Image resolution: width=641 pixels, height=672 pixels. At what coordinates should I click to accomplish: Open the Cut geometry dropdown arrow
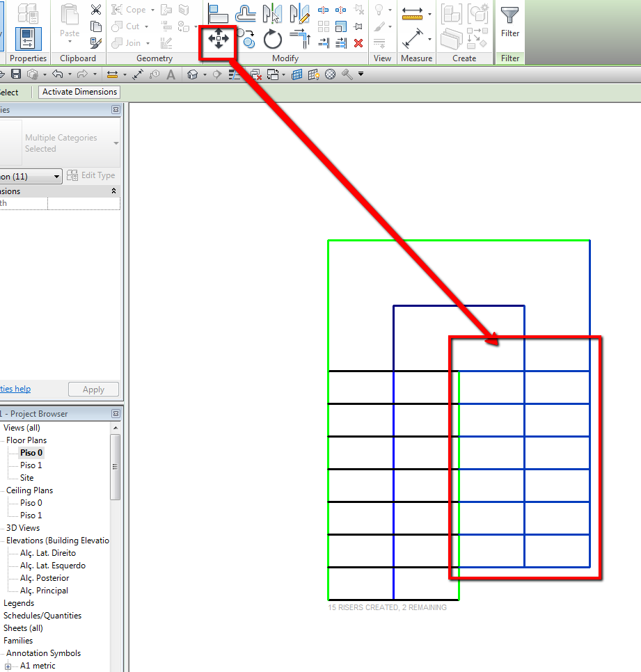[147, 26]
